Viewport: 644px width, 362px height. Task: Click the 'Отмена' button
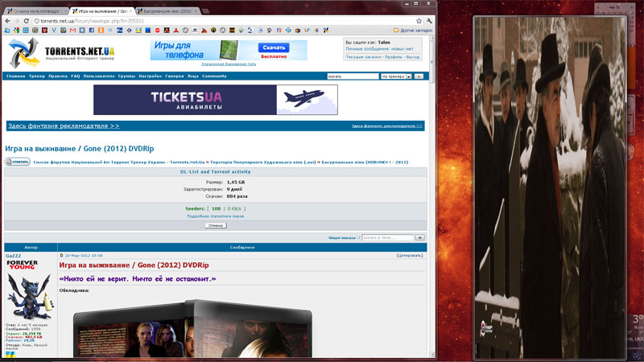[216, 225]
